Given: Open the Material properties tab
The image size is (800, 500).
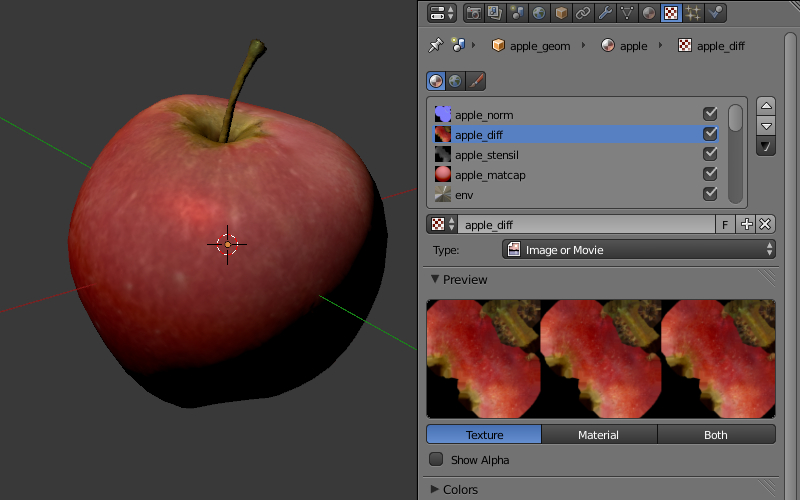Looking at the screenshot, I should coord(648,13).
